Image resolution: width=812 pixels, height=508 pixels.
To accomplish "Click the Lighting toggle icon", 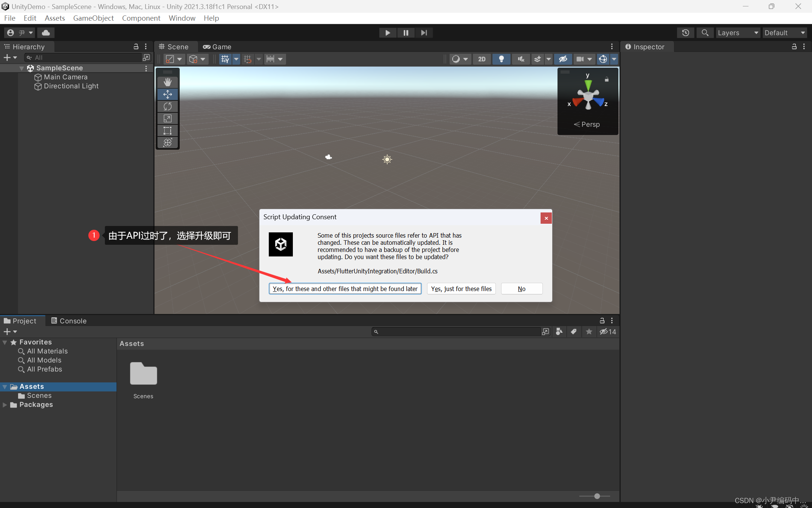I will coord(501,59).
